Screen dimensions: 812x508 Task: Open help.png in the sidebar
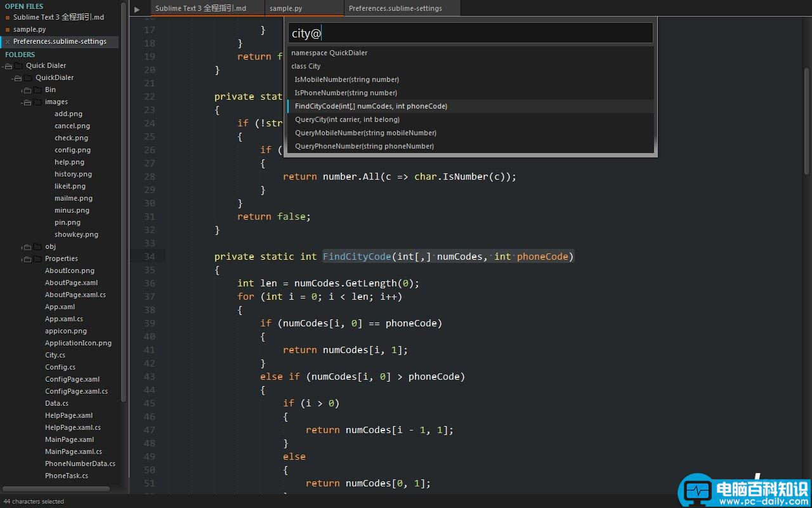(x=69, y=163)
